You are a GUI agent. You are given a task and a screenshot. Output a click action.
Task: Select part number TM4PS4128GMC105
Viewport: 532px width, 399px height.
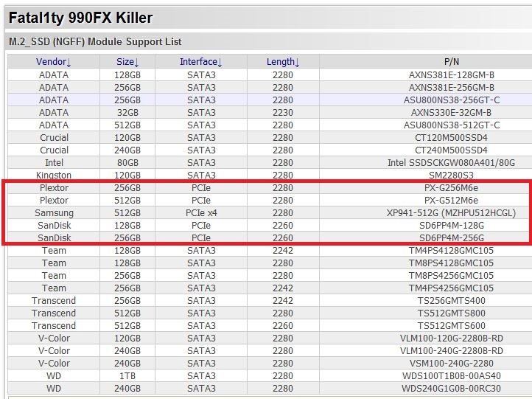pyautogui.click(x=451, y=251)
